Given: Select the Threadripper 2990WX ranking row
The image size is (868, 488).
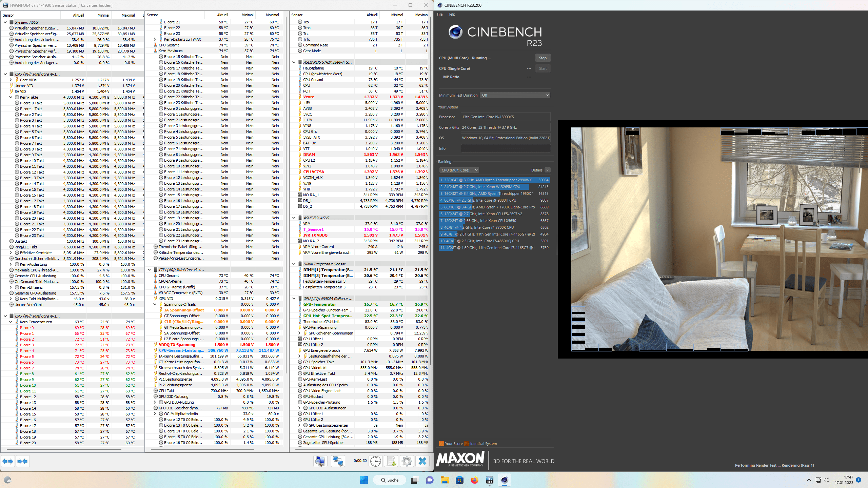Looking at the screenshot, I should pos(494,180).
